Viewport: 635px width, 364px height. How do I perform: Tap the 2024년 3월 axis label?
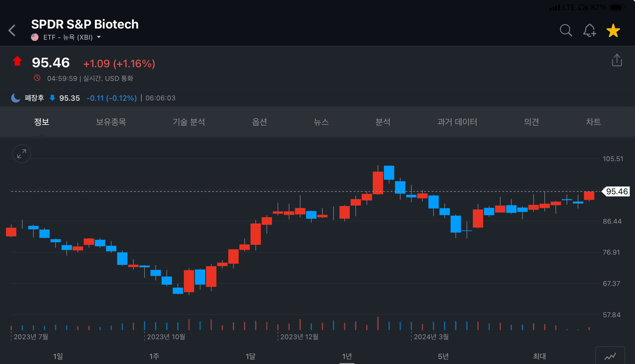[431, 337]
